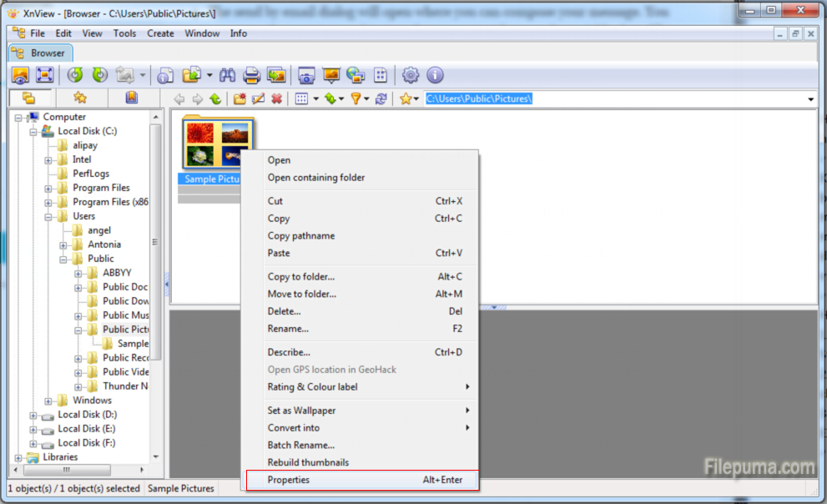Open the screen capture camera tool
The height and width of the screenshot is (504, 827).
pyautogui.click(x=306, y=75)
